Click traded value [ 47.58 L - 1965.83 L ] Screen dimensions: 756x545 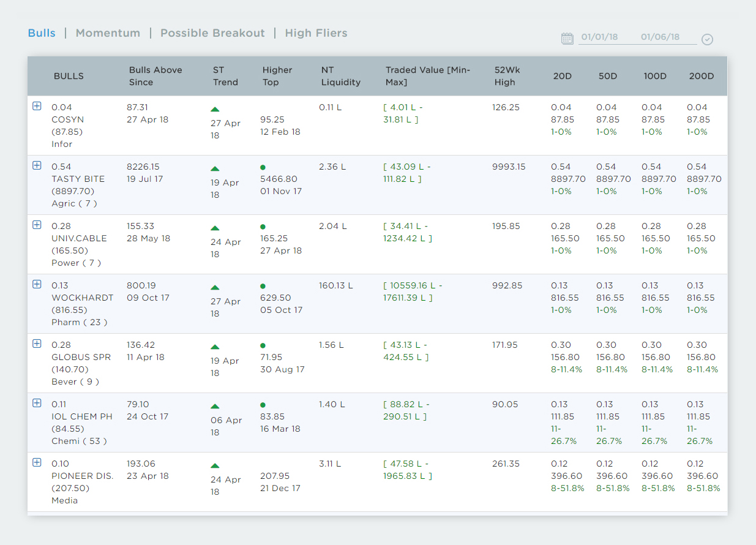(408, 470)
